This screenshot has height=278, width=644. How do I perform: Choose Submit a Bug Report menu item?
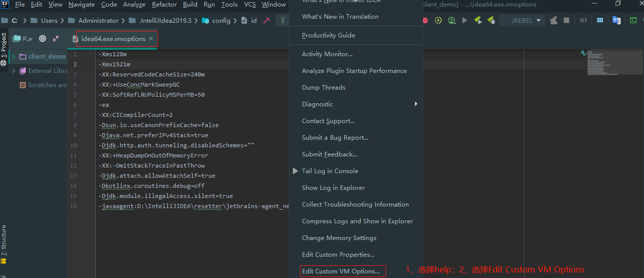(x=335, y=138)
